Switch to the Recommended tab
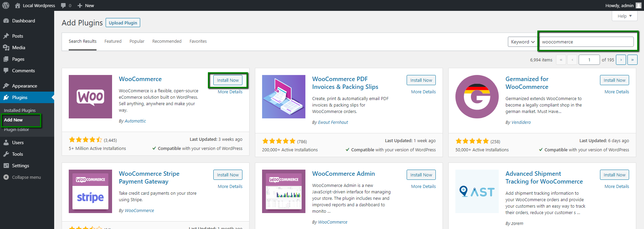The height and width of the screenshot is (229, 644). pyautogui.click(x=167, y=41)
